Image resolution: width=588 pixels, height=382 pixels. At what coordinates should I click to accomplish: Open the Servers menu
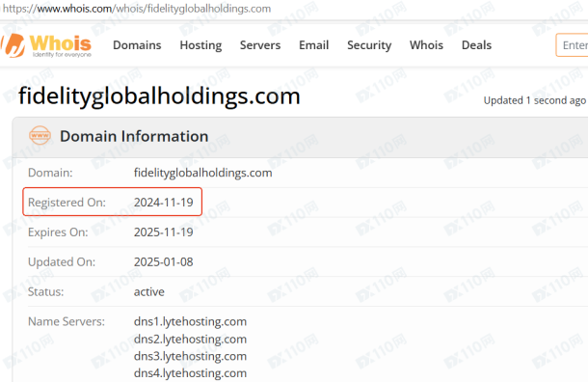[260, 45]
